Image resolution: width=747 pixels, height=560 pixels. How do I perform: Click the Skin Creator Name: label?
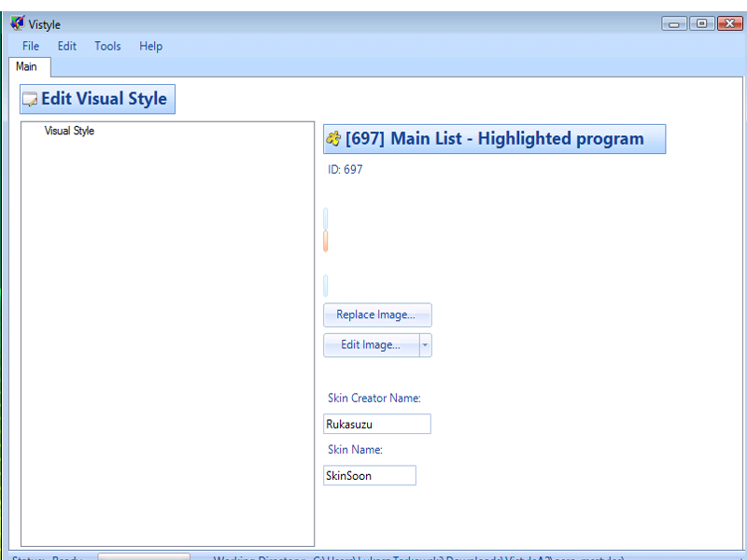[x=374, y=399]
